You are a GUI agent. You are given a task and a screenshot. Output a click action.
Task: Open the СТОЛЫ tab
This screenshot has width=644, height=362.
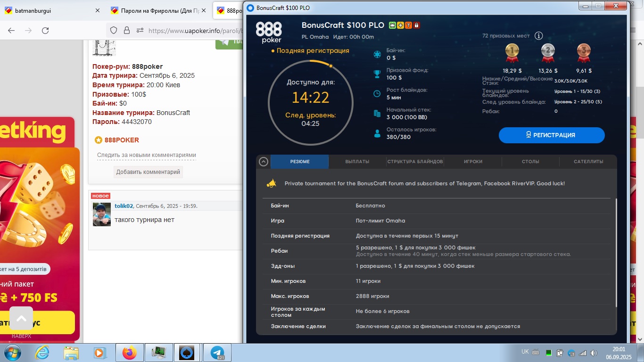coord(530,162)
